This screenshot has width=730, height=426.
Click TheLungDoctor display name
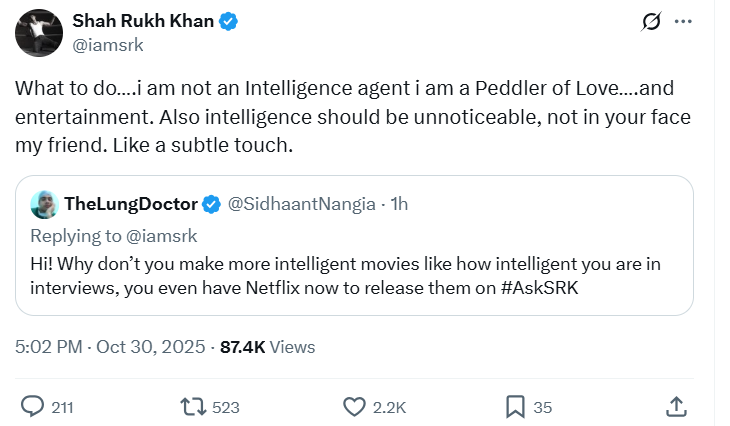point(131,204)
